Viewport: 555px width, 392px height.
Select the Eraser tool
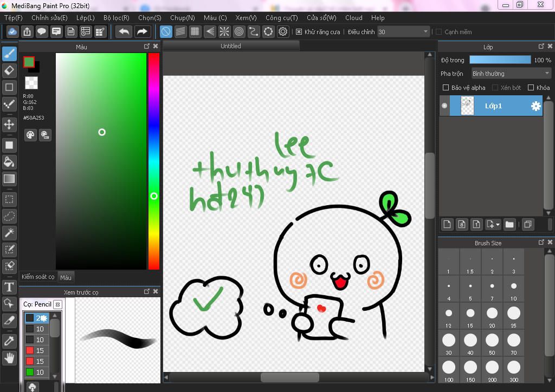click(10, 70)
